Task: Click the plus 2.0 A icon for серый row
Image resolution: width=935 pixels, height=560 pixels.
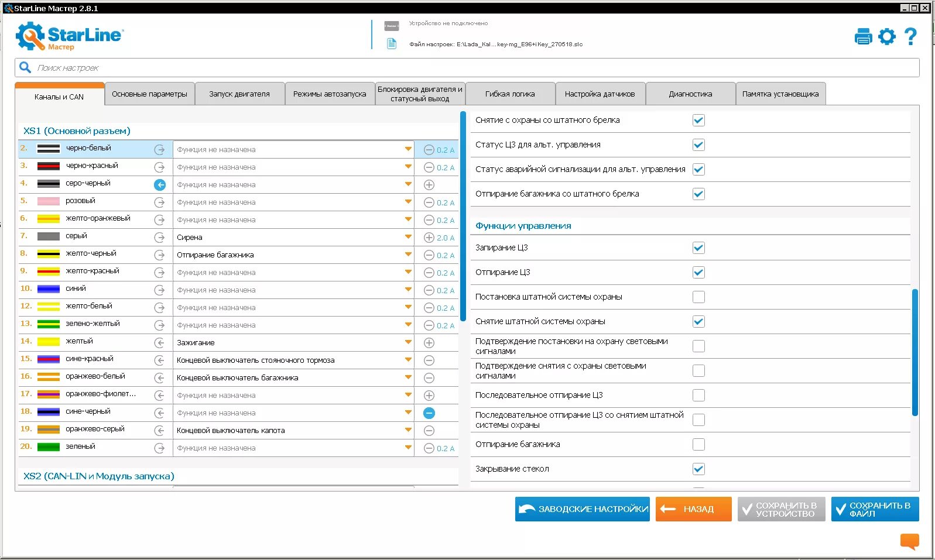Action: pyautogui.click(x=429, y=238)
